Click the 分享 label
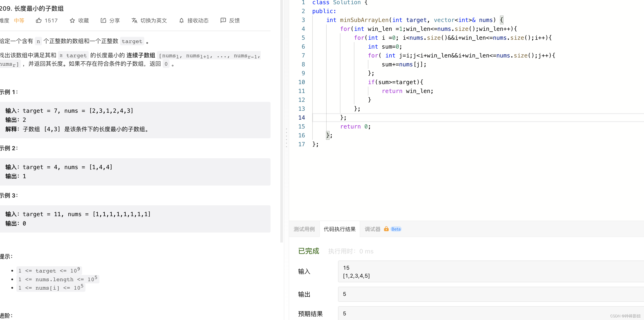 (x=115, y=20)
